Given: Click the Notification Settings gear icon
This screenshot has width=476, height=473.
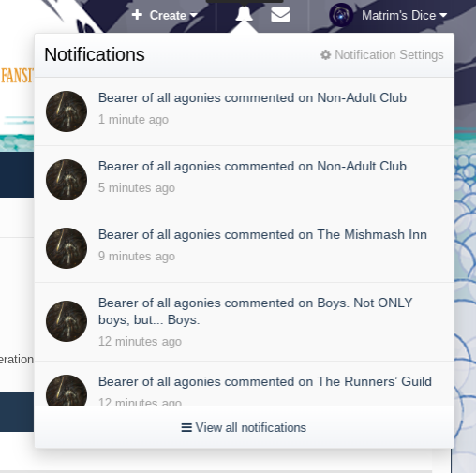Looking at the screenshot, I should [325, 55].
